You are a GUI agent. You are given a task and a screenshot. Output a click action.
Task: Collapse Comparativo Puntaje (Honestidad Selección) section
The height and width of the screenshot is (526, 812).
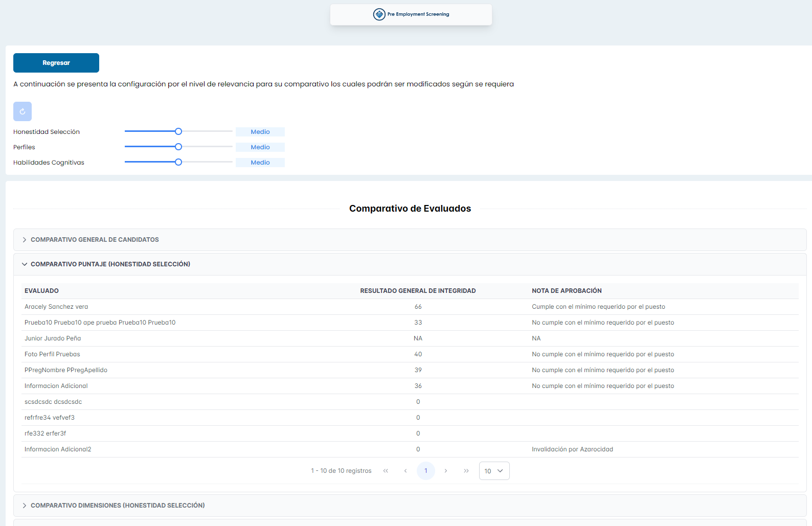pyautogui.click(x=110, y=264)
